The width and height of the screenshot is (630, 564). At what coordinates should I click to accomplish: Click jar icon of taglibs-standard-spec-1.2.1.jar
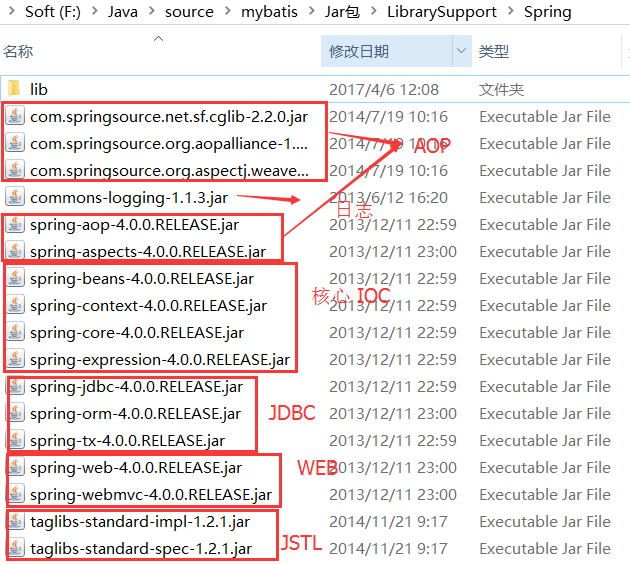(15, 548)
